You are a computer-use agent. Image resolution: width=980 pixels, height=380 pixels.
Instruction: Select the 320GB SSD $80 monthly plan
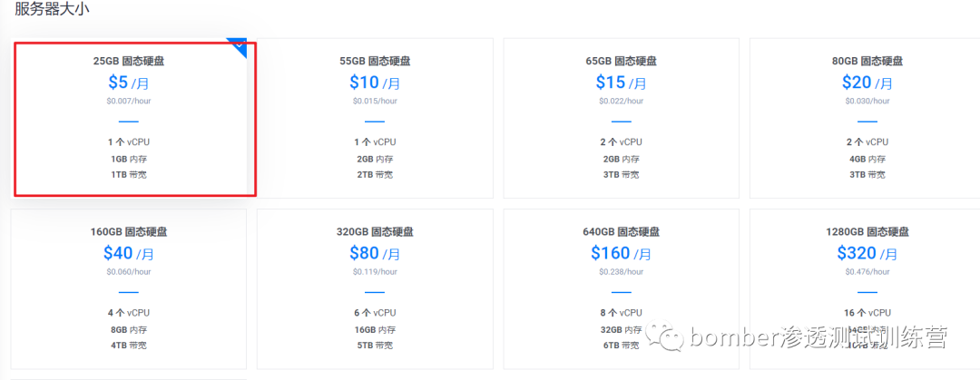[x=375, y=288]
